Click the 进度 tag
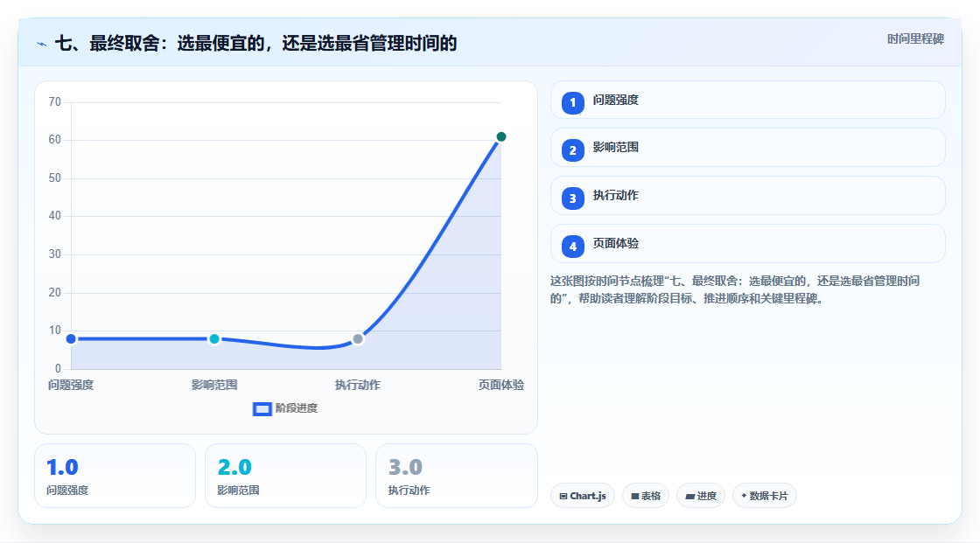980x543 pixels. tap(701, 496)
